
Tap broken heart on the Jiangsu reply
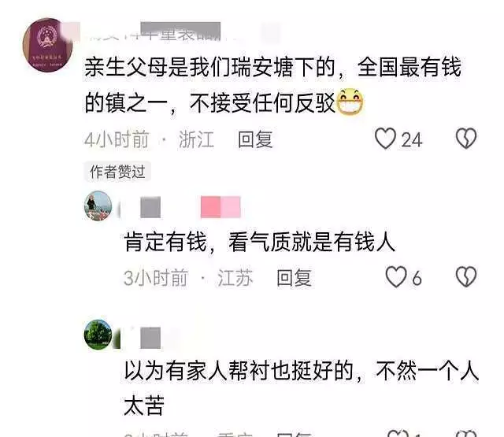point(466,277)
